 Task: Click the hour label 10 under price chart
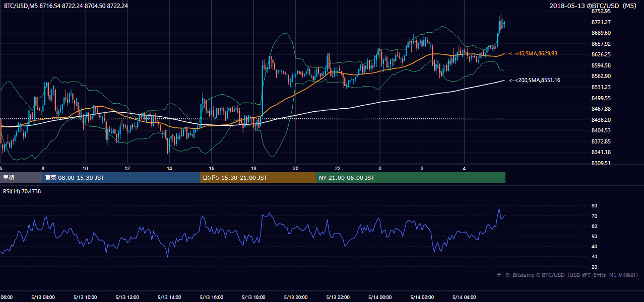point(85,169)
